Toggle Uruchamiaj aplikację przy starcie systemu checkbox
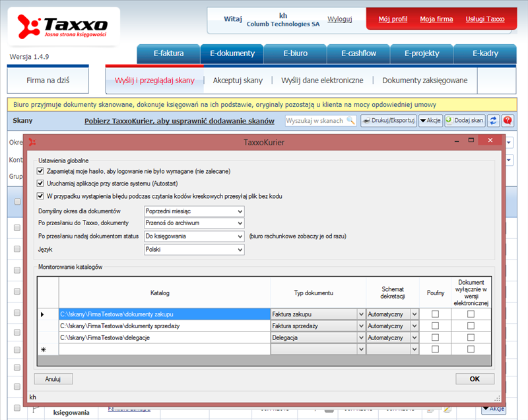Screen dimensions: 528x420 [40, 183]
